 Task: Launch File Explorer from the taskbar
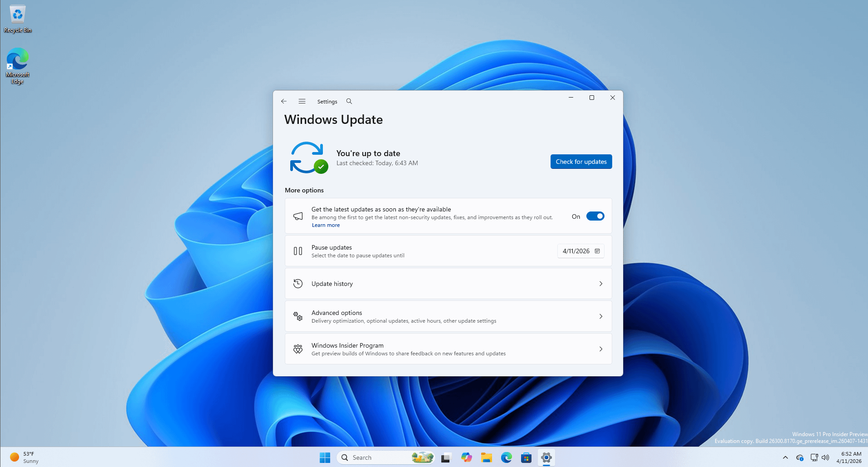point(487,457)
